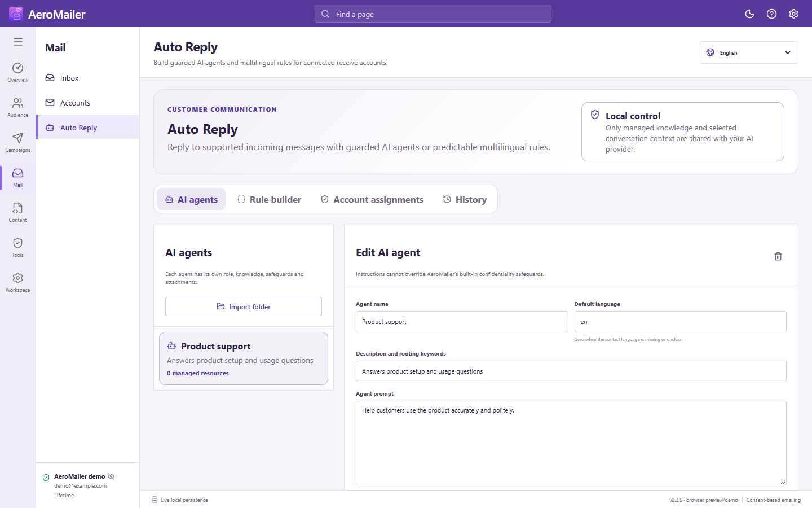This screenshot has width=812, height=508.
Task: Open the Workspace section
Action: [x=18, y=282]
